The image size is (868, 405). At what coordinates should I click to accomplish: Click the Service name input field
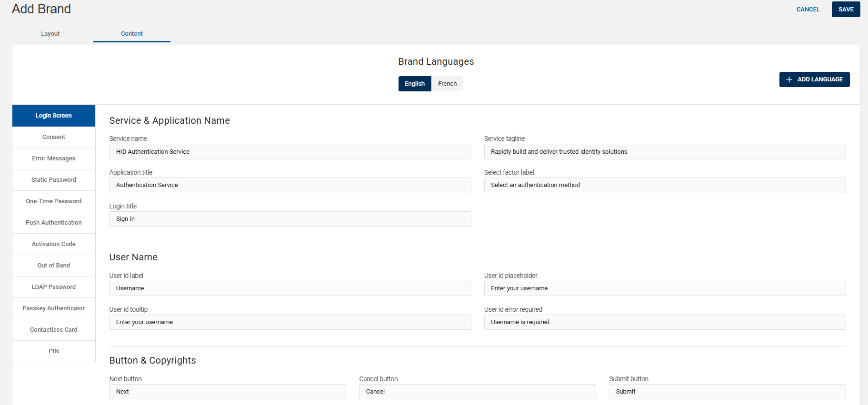coord(290,152)
